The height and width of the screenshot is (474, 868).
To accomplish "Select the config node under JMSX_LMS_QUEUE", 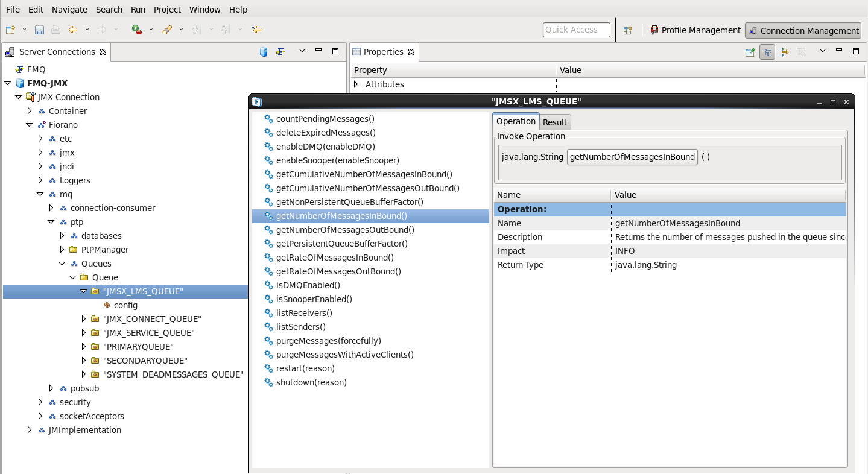I will tap(125, 305).
